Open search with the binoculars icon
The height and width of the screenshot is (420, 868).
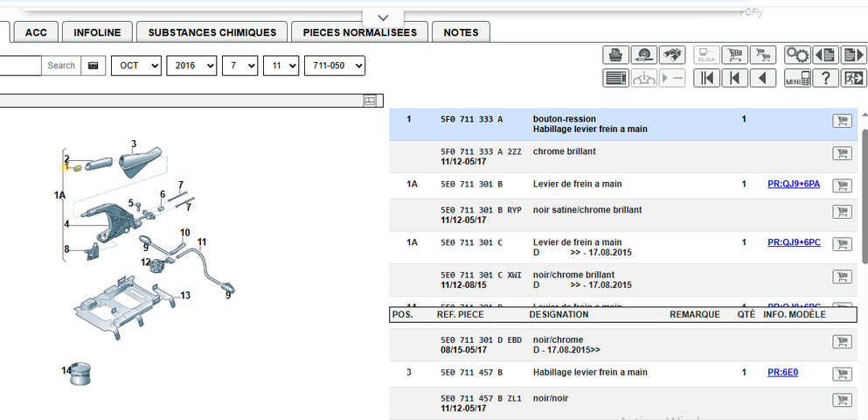coord(671,55)
